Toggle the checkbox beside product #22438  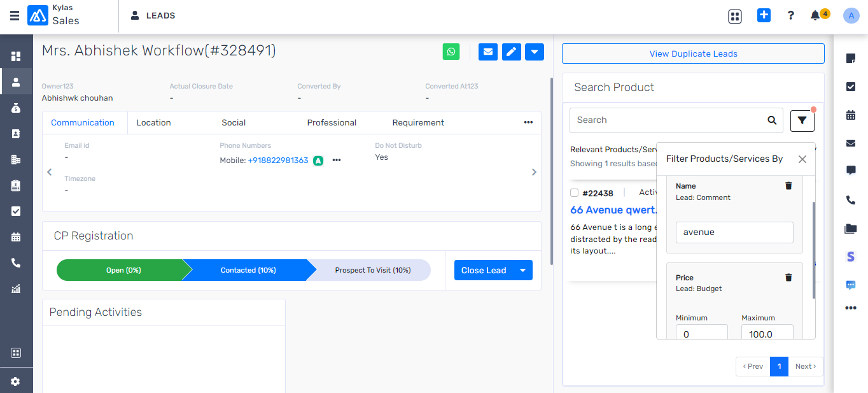coord(574,192)
